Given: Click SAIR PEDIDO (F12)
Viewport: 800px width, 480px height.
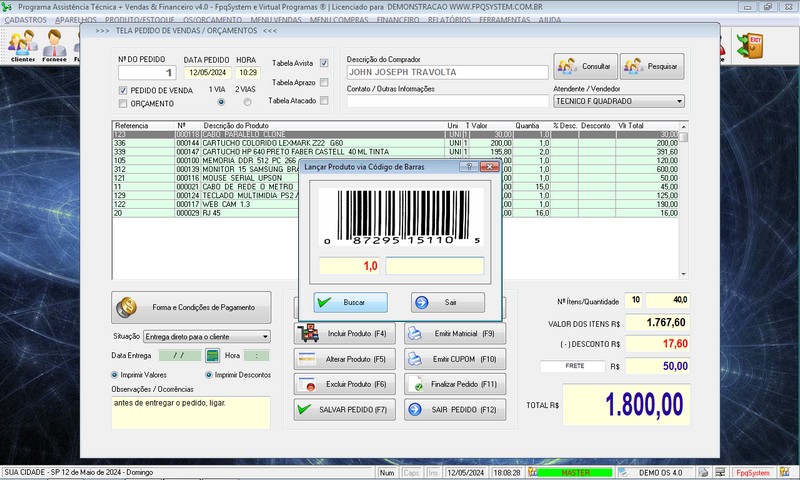Looking at the screenshot, I should pos(455,410).
